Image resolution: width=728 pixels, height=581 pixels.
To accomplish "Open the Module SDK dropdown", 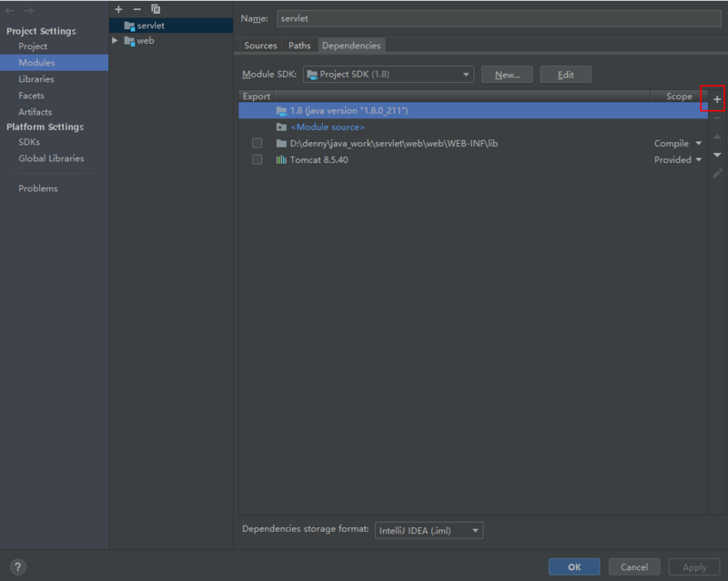I will [389, 75].
